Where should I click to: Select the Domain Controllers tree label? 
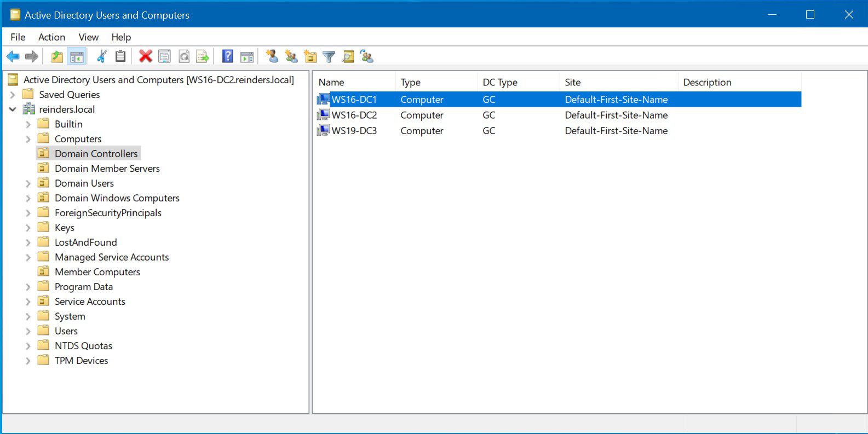(x=96, y=154)
